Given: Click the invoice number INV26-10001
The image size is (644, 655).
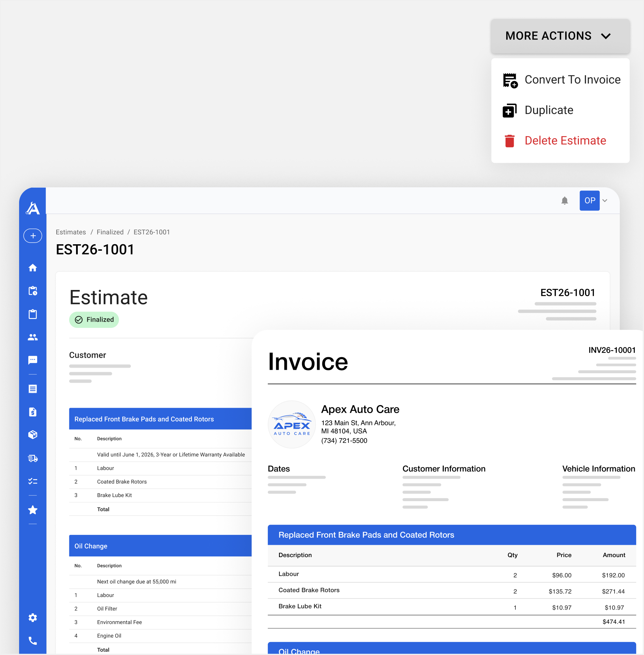Looking at the screenshot, I should click(612, 350).
